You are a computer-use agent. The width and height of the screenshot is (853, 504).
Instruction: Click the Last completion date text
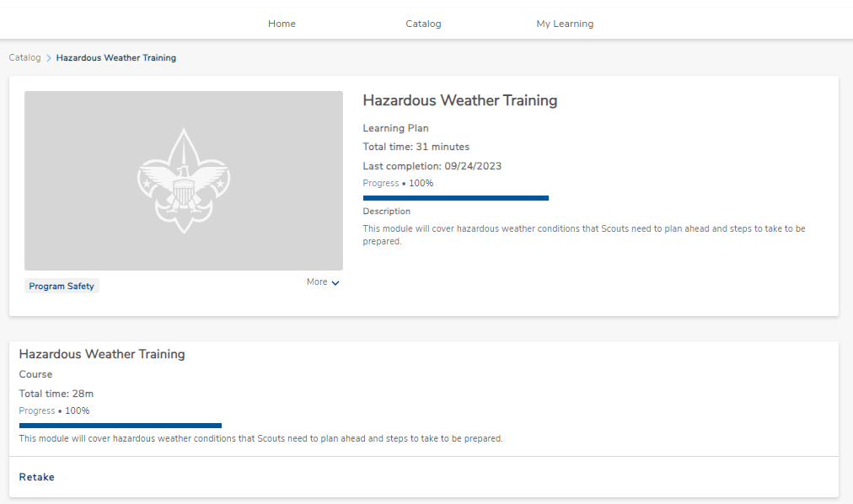pyautogui.click(x=432, y=166)
